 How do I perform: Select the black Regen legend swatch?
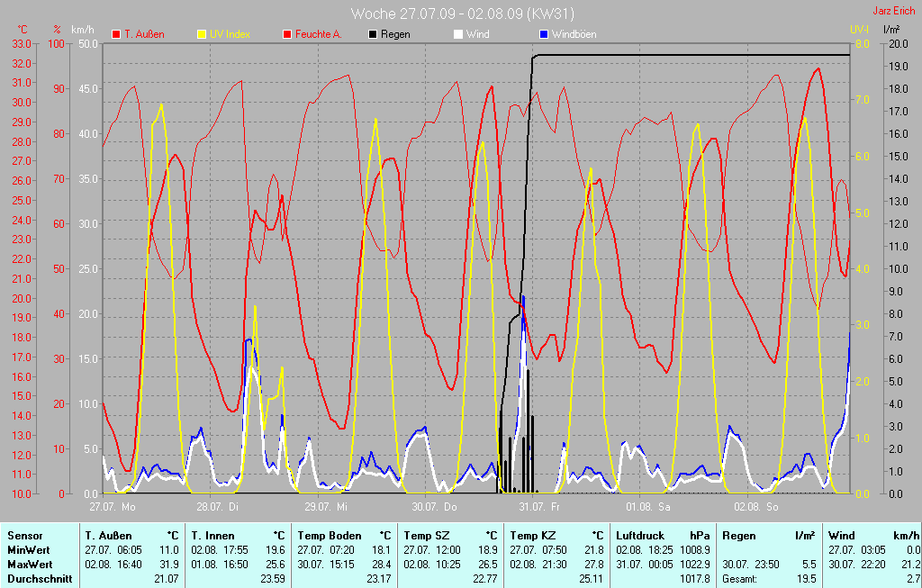374,34
